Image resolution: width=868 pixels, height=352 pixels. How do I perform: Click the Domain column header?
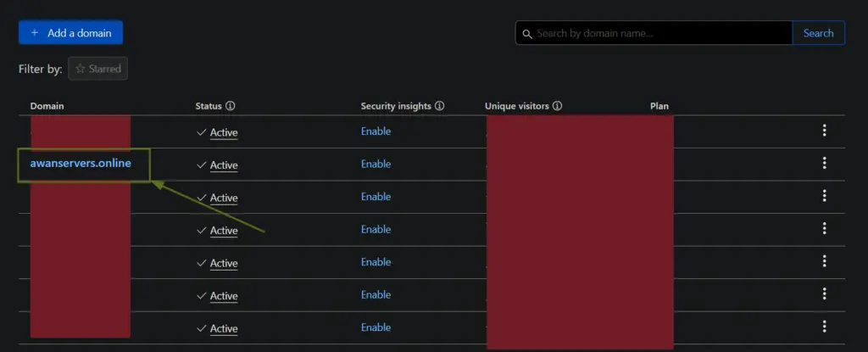(x=47, y=106)
